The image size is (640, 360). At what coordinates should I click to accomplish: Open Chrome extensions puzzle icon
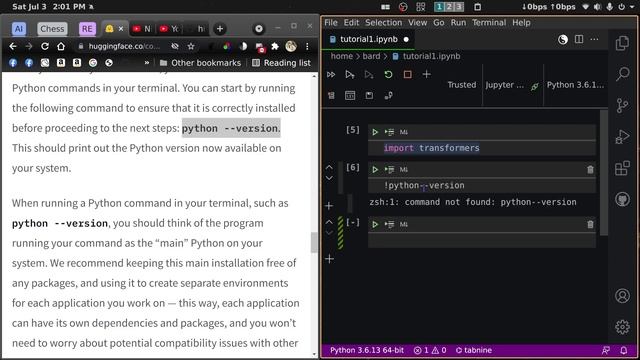pyautogui.click(x=275, y=47)
